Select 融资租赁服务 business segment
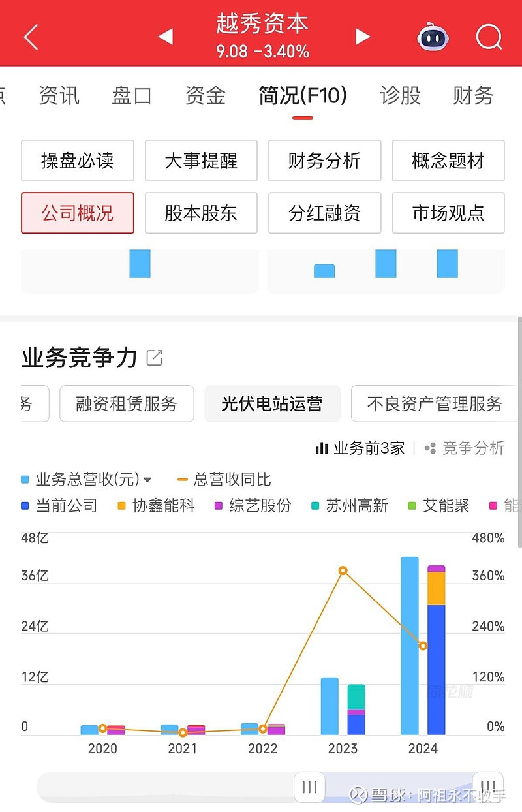The image size is (522, 812). [x=127, y=404]
